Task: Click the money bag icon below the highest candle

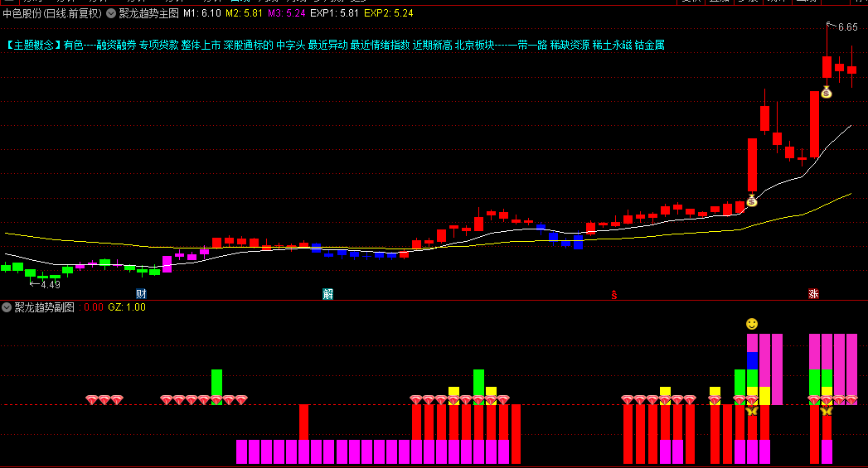Action: pyautogui.click(x=827, y=93)
